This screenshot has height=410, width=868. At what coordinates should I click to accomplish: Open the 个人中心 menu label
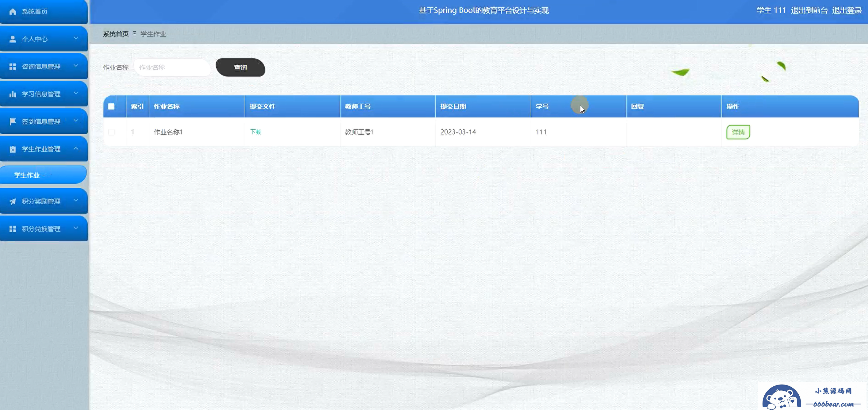[35, 39]
